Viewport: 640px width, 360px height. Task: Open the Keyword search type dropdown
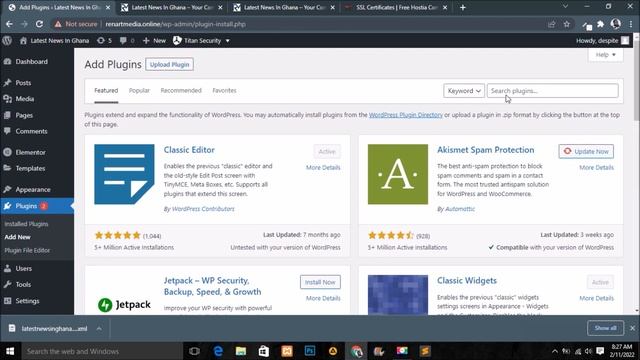click(x=464, y=91)
